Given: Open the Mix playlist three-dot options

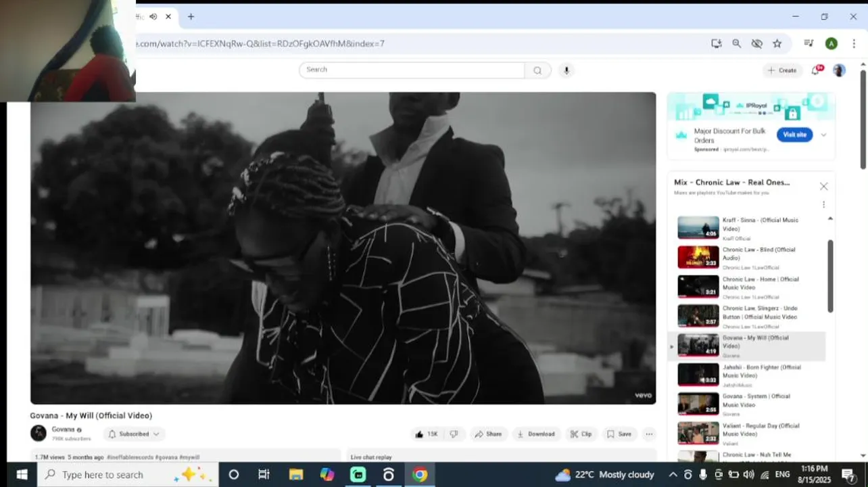Looking at the screenshot, I should 823,204.
